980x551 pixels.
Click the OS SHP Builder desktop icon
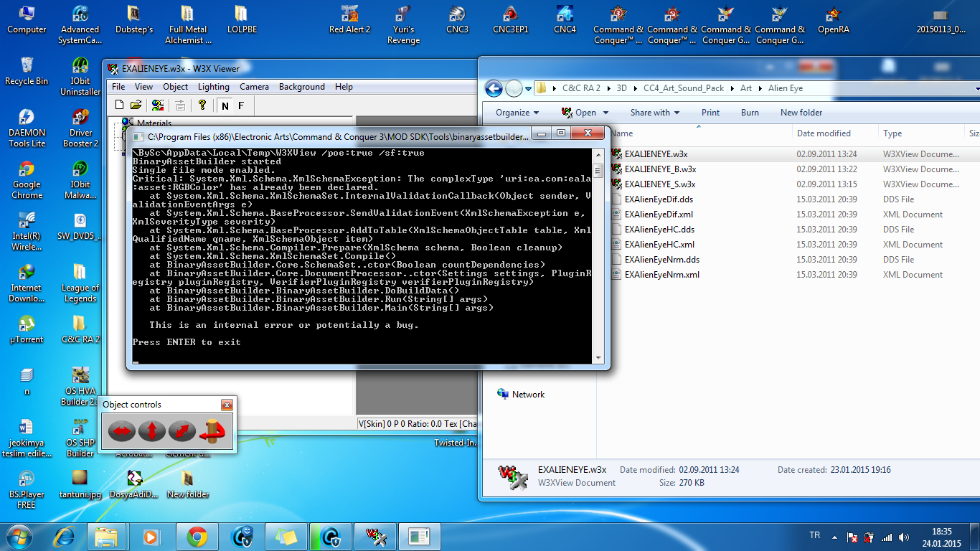[80, 437]
